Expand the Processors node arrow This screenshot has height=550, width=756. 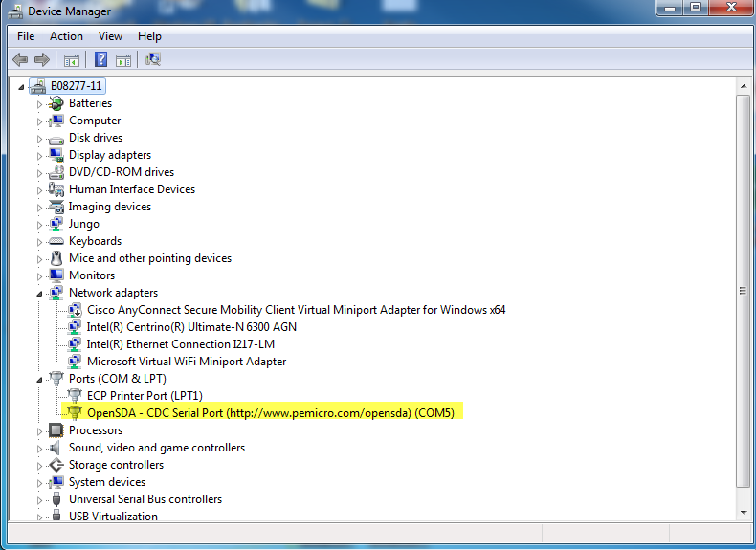coord(39,431)
